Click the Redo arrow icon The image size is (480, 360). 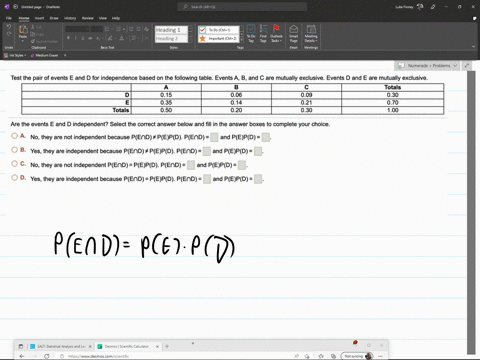(x=9, y=34)
